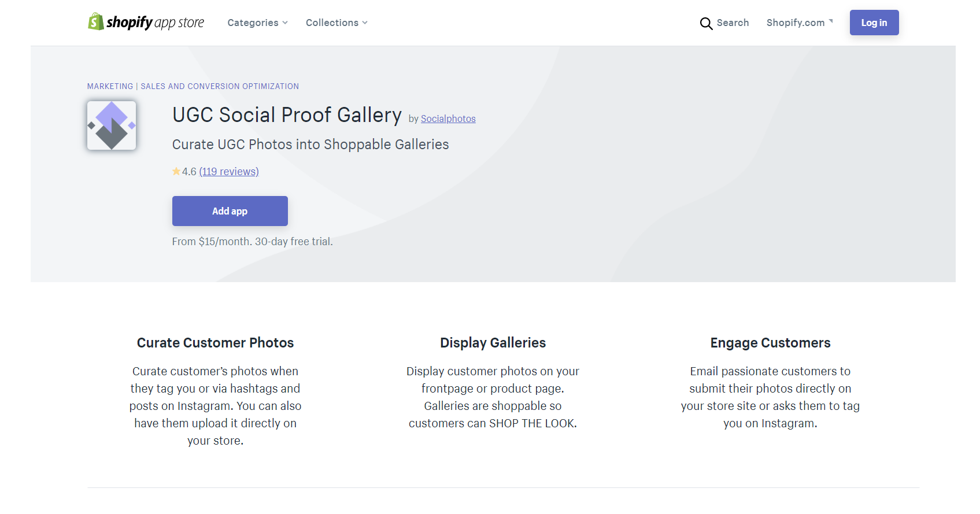Screen dimensions: 980x514
Task: Open the Socialphotos developer link
Action: 448,119
